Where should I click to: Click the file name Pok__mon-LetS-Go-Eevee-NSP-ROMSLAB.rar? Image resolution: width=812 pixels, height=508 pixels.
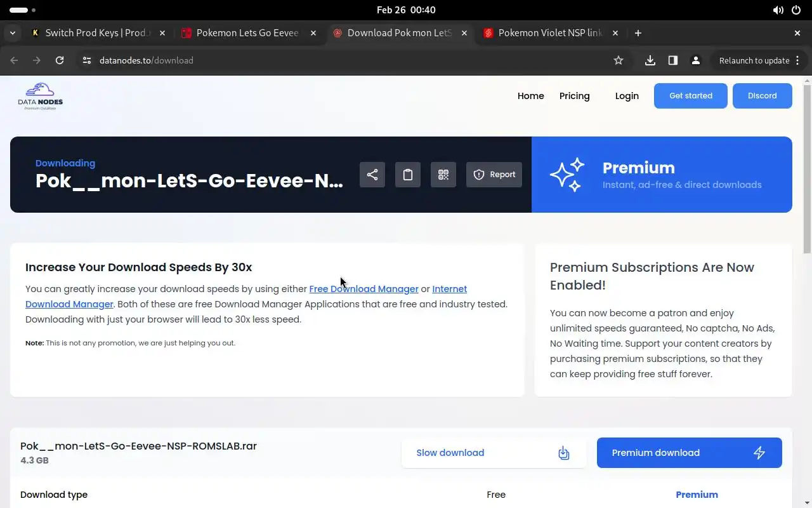click(138, 446)
